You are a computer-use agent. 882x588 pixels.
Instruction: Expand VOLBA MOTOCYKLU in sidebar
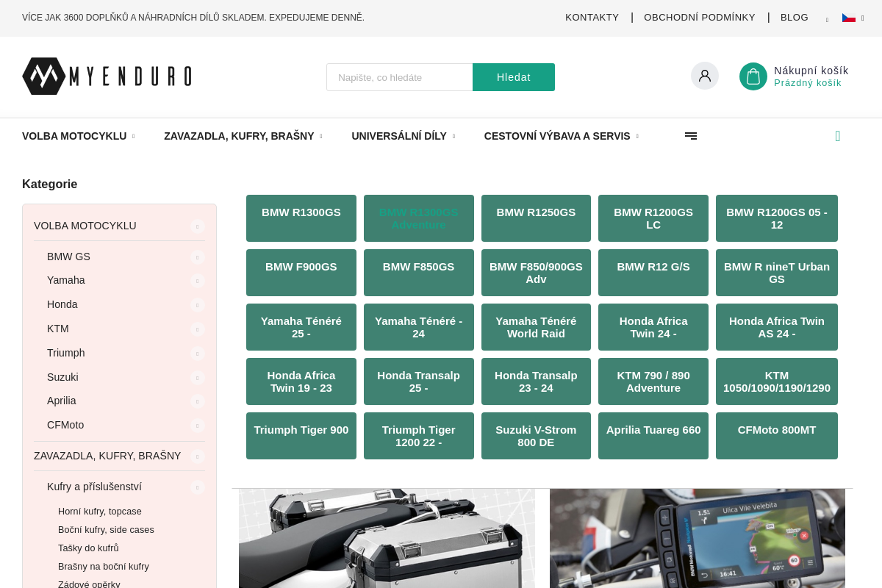click(x=197, y=226)
